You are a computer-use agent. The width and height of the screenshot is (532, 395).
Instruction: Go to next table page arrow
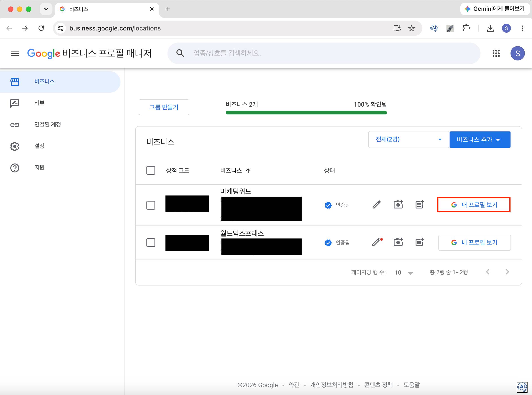(x=507, y=272)
